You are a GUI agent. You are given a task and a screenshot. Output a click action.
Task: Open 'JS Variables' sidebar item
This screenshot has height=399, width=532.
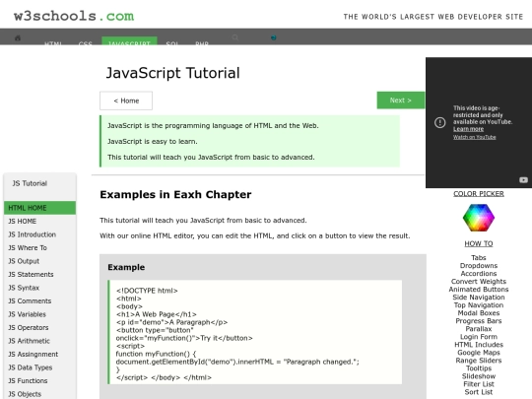pos(40,314)
